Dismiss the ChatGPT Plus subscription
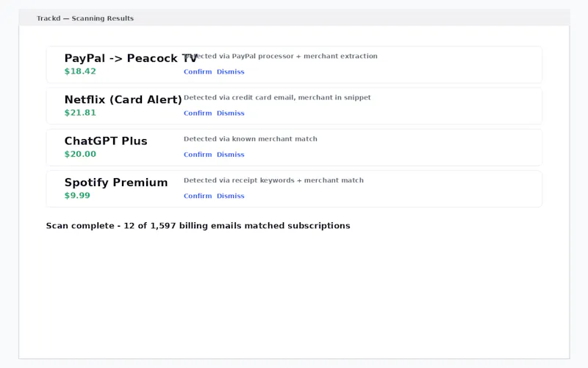Image resolution: width=588 pixels, height=368 pixels. tap(230, 155)
